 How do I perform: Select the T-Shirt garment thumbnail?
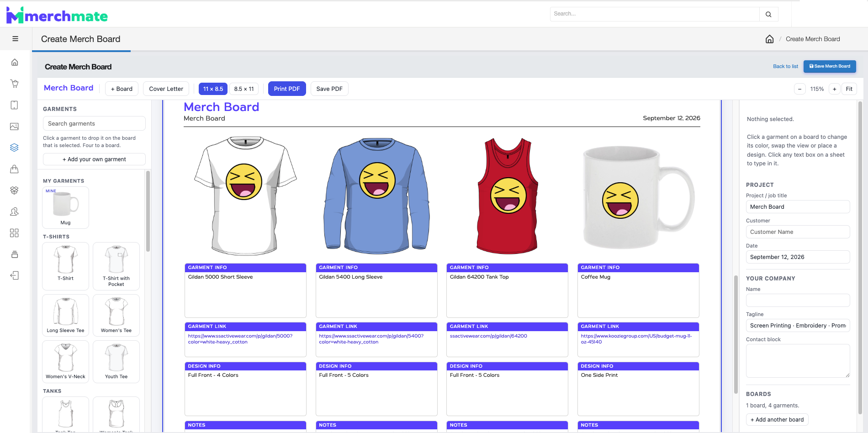coord(65,266)
